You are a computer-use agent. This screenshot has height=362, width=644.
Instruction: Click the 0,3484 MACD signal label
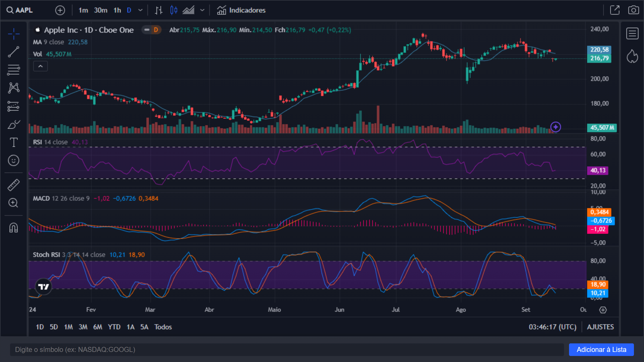pyautogui.click(x=599, y=212)
